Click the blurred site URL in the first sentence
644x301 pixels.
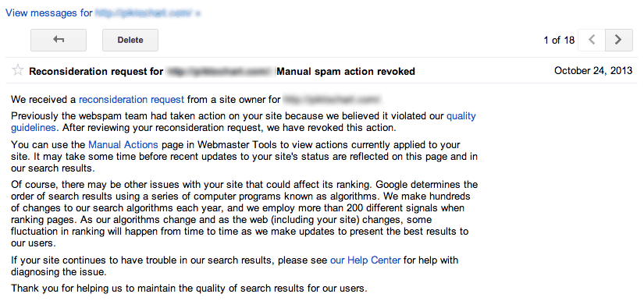click(332, 99)
